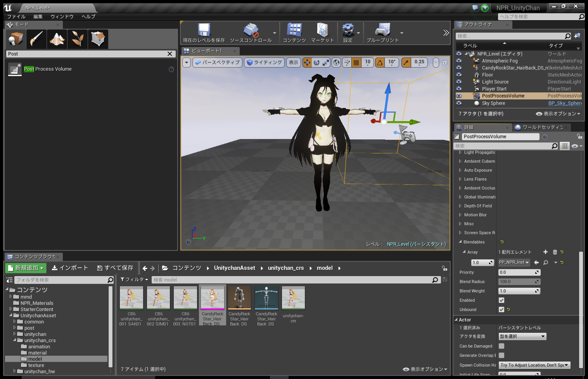Open the Blueprints toolbar button

click(382, 30)
